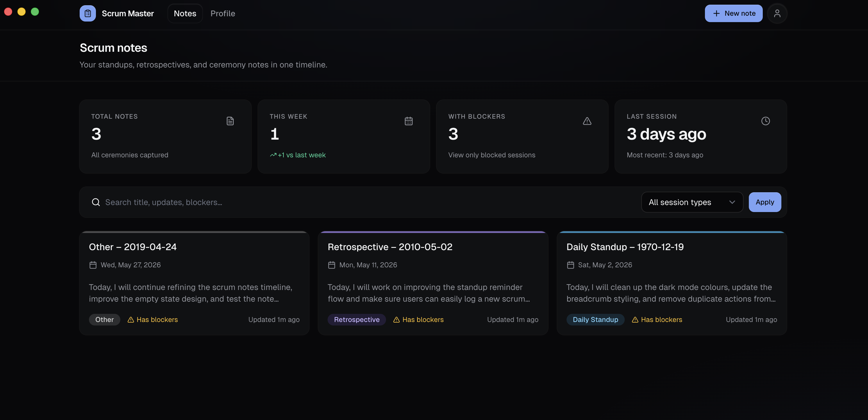Click the macOS green fullscreen window button
Viewport: 868px width, 420px height.
tap(35, 12)
